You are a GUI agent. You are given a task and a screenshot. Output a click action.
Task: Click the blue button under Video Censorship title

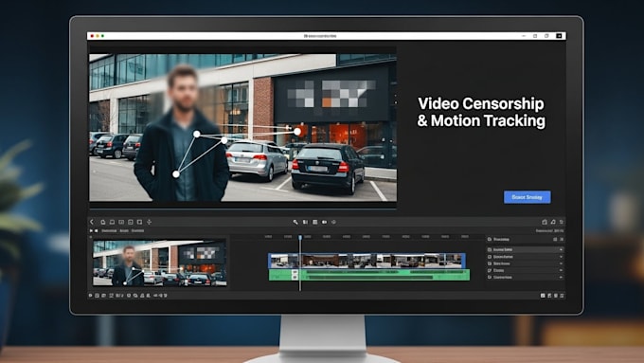528,197
